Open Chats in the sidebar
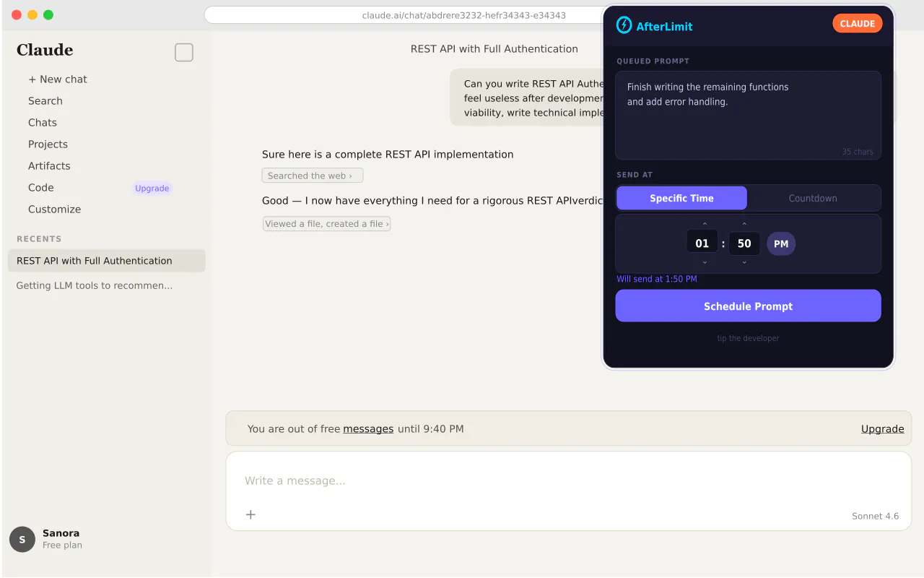Image resolution: width=924 pixels, height=578 pixels. pyautogui.click(x=43, y=123)
